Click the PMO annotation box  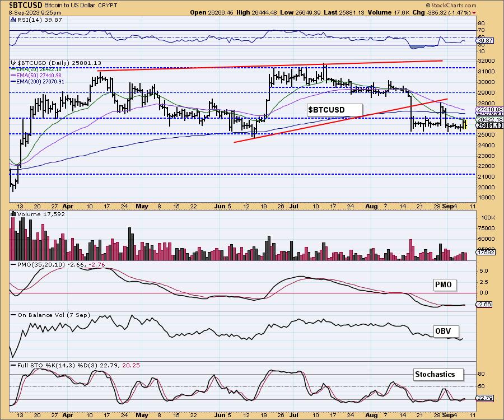445,284
